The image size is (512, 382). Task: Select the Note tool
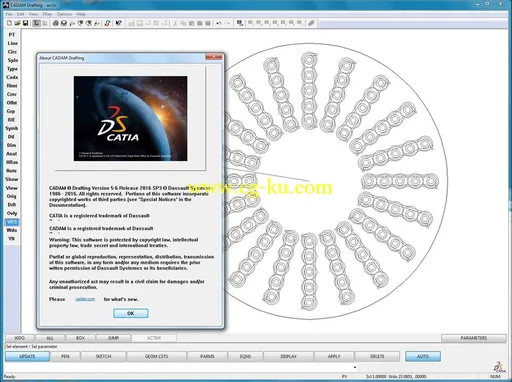(12, 171)
